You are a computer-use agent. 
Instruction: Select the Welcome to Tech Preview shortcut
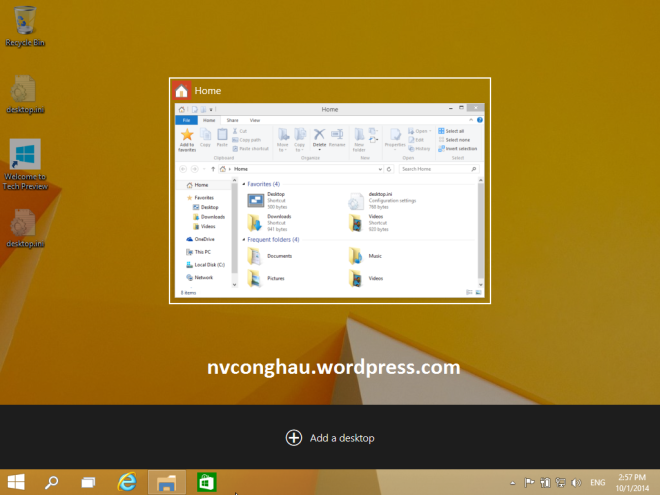tap(25, 164)
